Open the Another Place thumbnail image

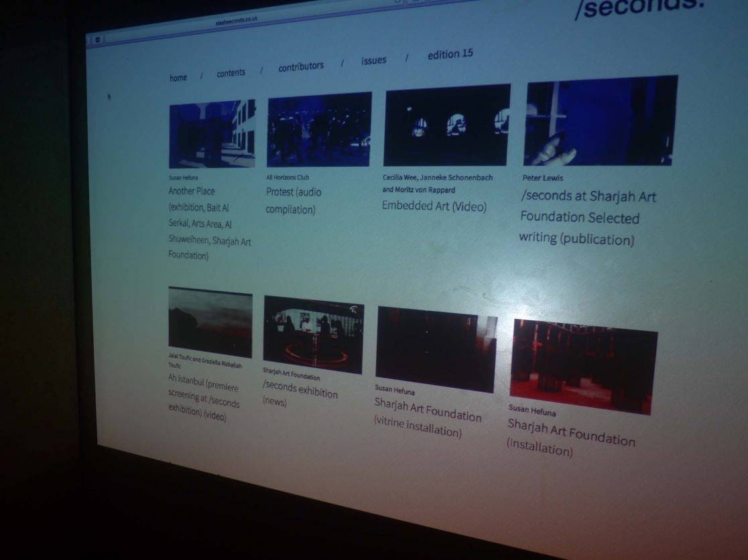212,134
